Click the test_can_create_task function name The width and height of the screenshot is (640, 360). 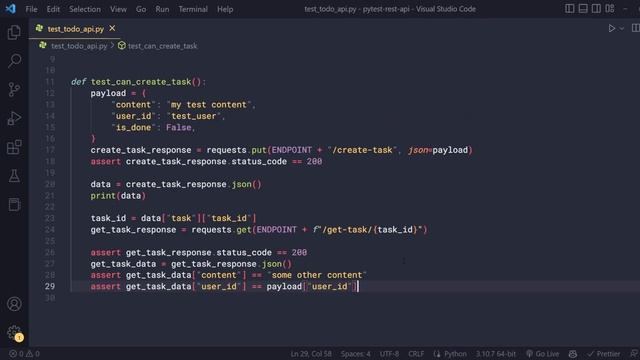point(141,82)
